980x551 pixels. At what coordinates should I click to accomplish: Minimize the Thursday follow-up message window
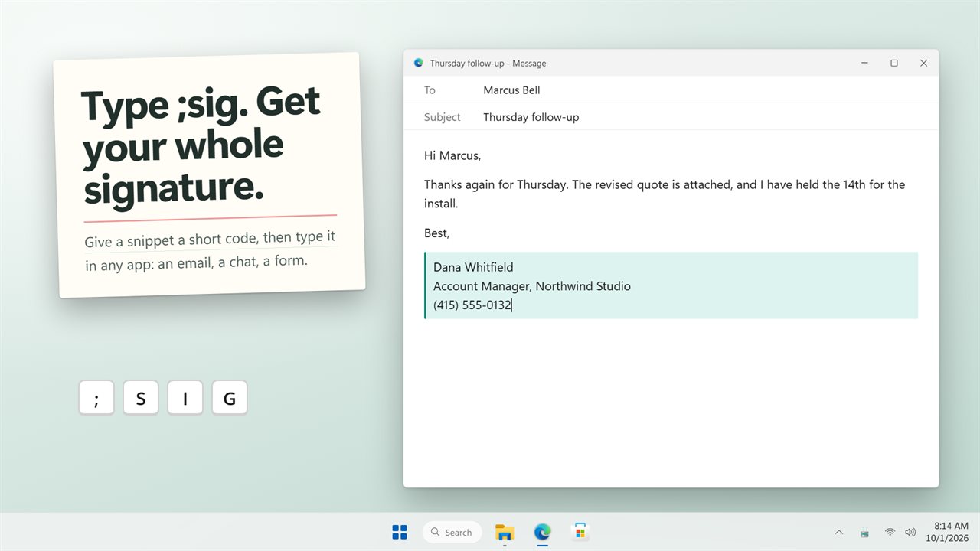pyautogui.click(x=864, y=63)
